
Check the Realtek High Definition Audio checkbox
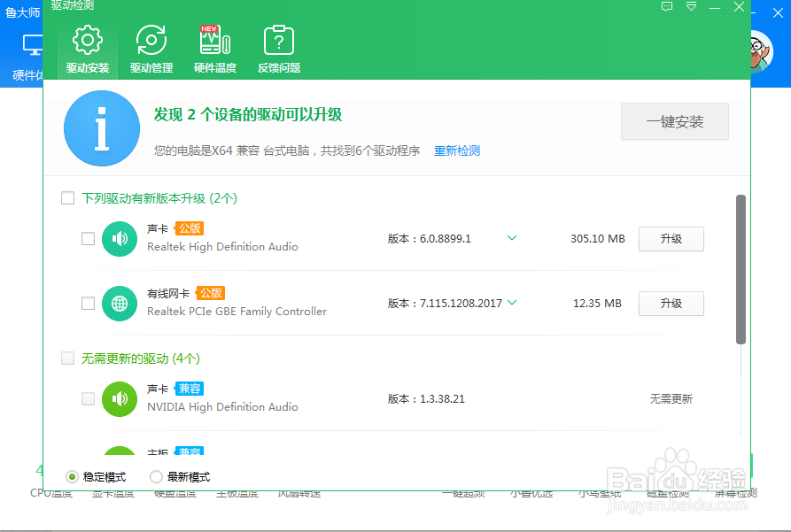[88, 238]
